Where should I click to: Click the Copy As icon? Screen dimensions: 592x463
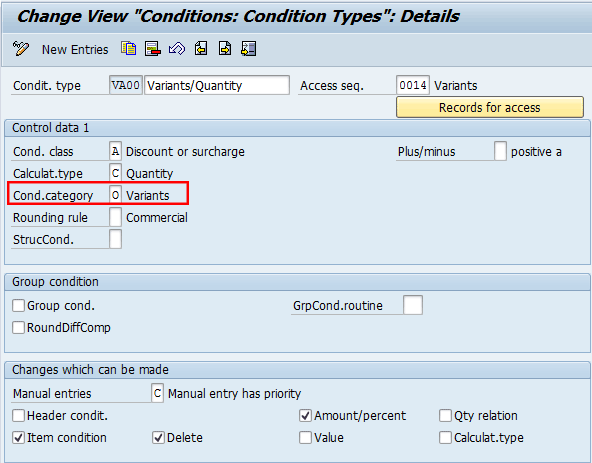click(129, 49)
